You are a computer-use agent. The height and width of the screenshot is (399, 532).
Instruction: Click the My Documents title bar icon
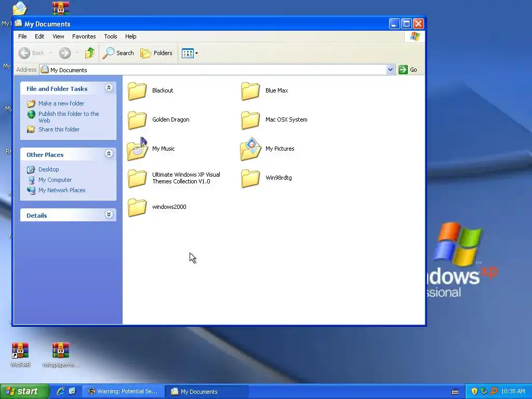[18, 24]
